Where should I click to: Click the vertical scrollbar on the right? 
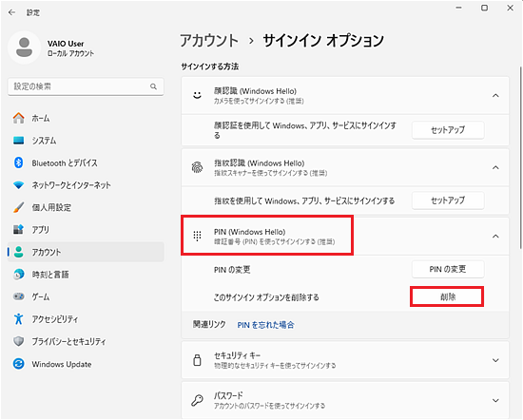click(x=521, y=158)
